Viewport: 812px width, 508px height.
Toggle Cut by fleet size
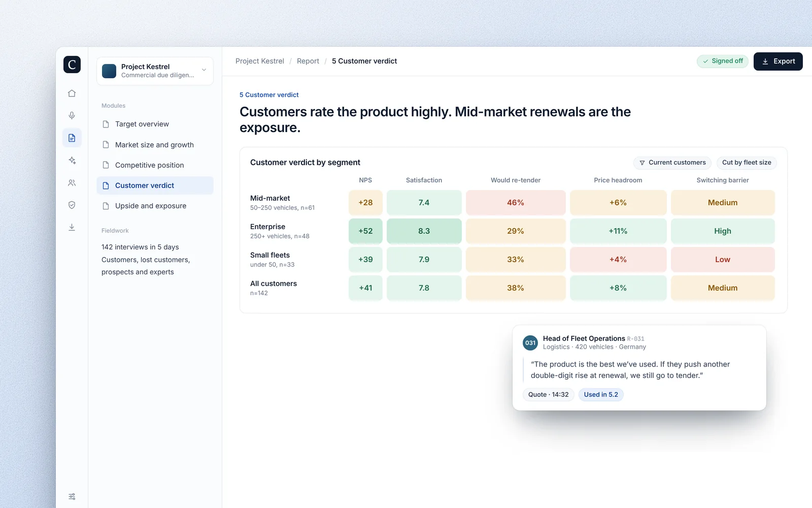747,163
